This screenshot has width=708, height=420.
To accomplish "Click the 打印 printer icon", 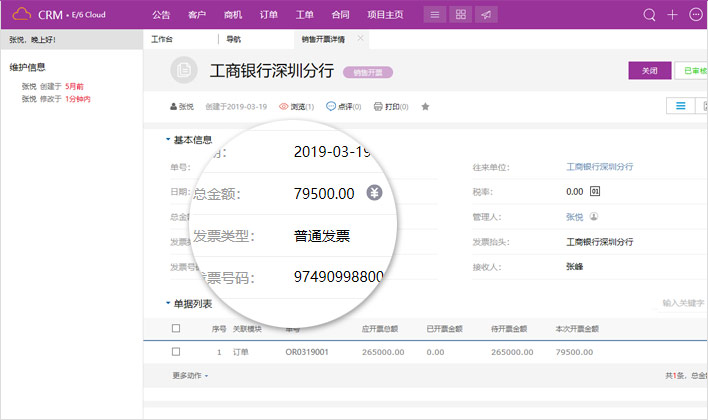I will coord(378,106).
